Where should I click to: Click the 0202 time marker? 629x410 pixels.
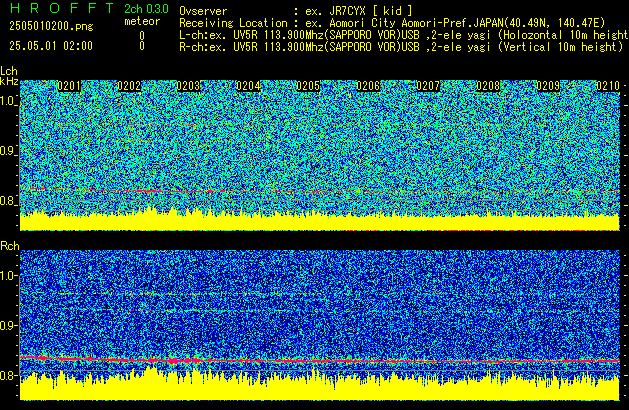129,86
